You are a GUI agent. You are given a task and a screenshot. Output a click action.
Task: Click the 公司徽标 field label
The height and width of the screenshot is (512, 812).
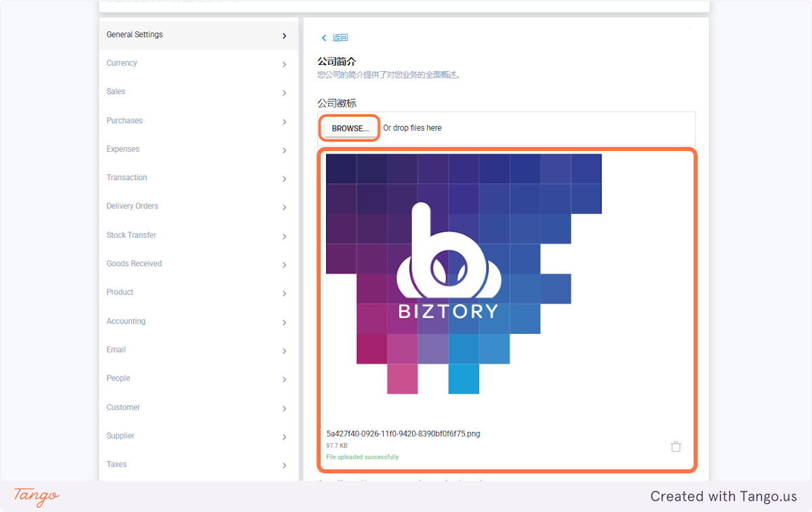coord(336,103)
